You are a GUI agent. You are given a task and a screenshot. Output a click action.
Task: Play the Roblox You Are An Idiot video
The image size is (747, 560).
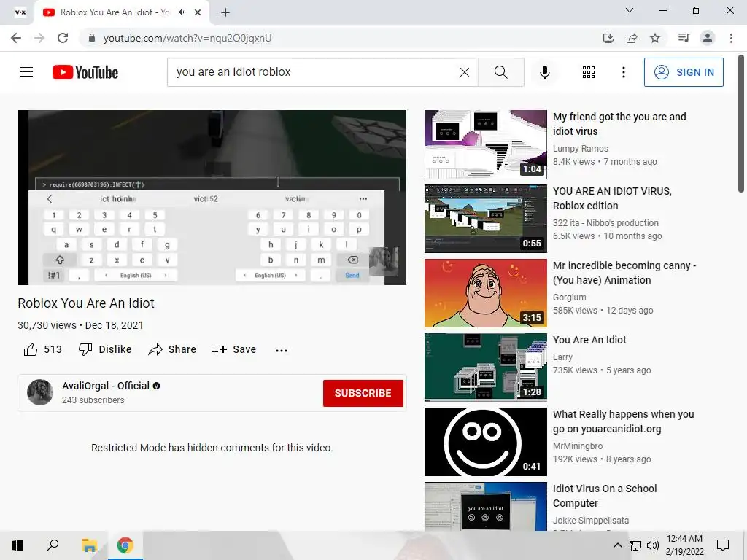212,198
